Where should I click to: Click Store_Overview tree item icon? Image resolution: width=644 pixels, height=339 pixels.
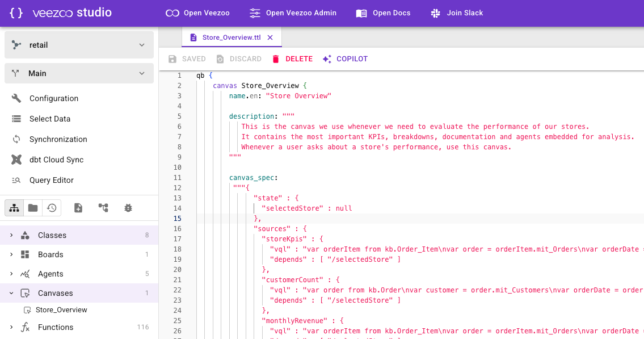(x=27, y=310)
